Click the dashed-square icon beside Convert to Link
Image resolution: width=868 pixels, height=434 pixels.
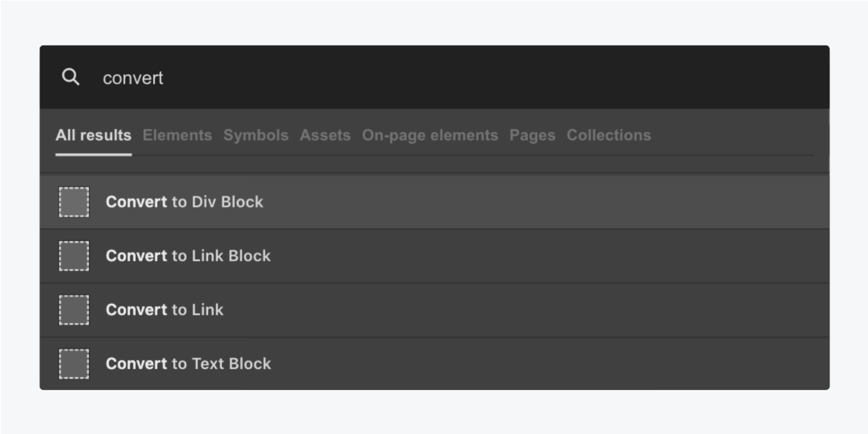[x=74, y=310]
